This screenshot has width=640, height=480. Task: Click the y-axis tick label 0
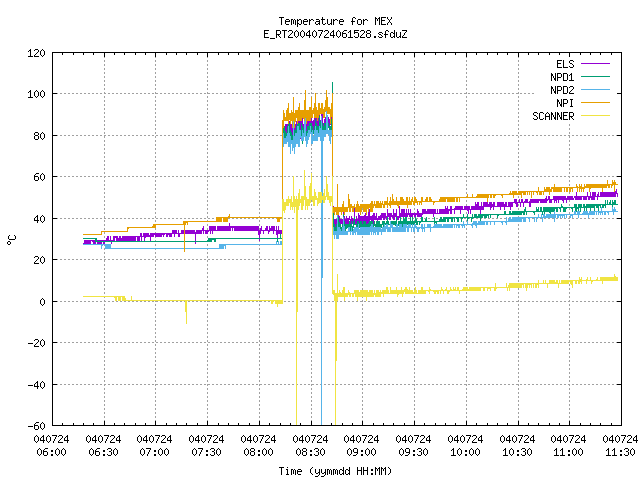(42, 302)
